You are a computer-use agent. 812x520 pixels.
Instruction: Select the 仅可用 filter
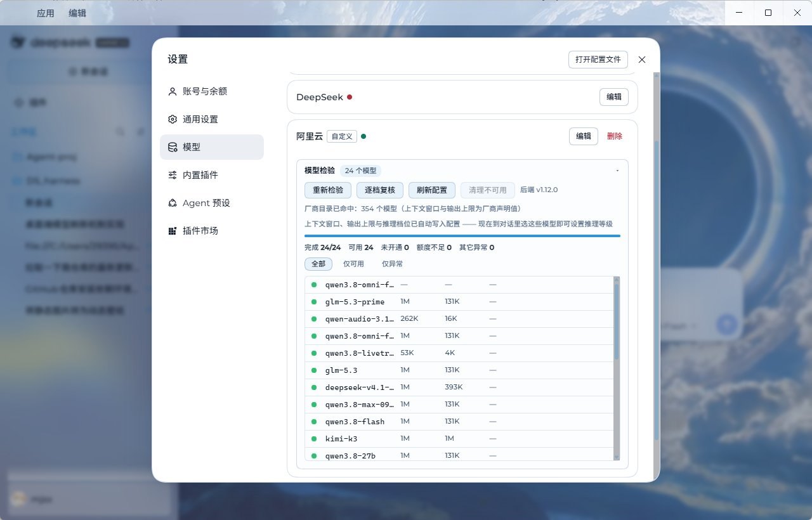[353, 264]
